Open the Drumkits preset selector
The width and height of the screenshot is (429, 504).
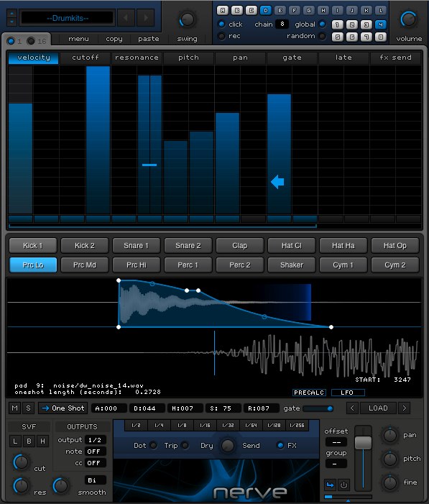point(67,18)
